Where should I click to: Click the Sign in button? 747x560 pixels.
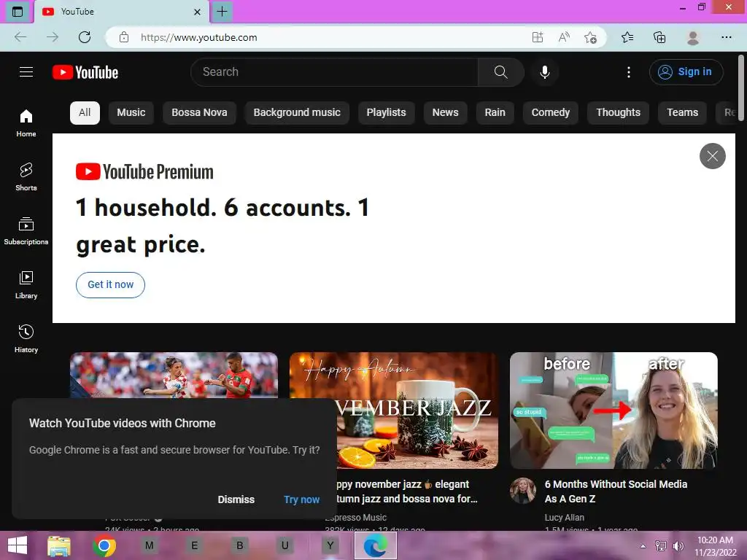[x=686, y=72]
